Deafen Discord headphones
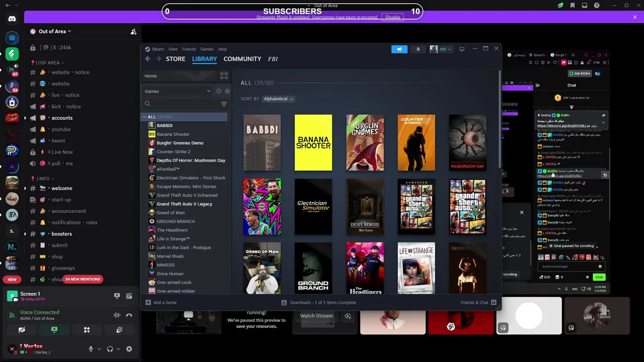Image resolution: width=644 pixels, height=362 pixels. pos(110,349)
